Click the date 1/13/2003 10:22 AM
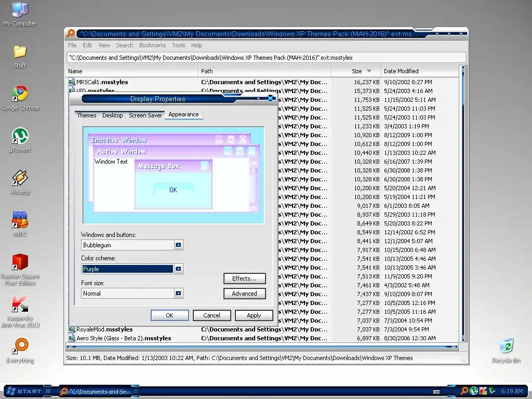532x399 pixels. (x=410, y=153)
